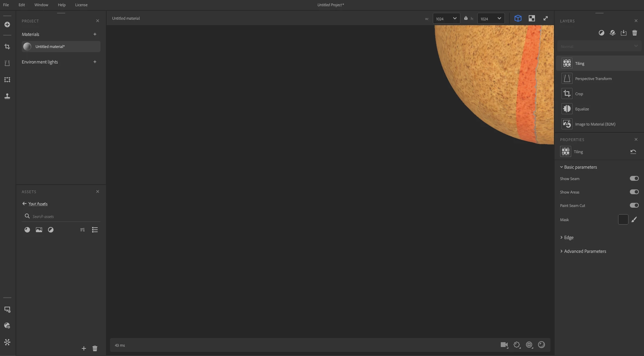This screenshot has height=356, width=644.
Task: Add new asset with bottom plus button
Action: (x=84, y=348)
